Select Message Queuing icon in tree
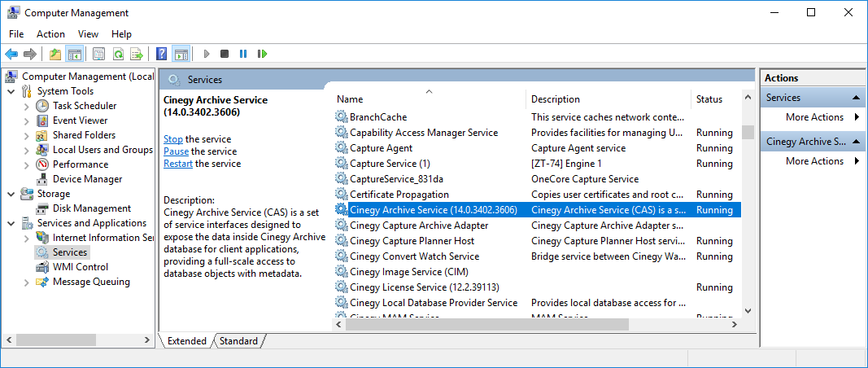The image size is (868, 368). pyautogui.click(x=42, y=282)
